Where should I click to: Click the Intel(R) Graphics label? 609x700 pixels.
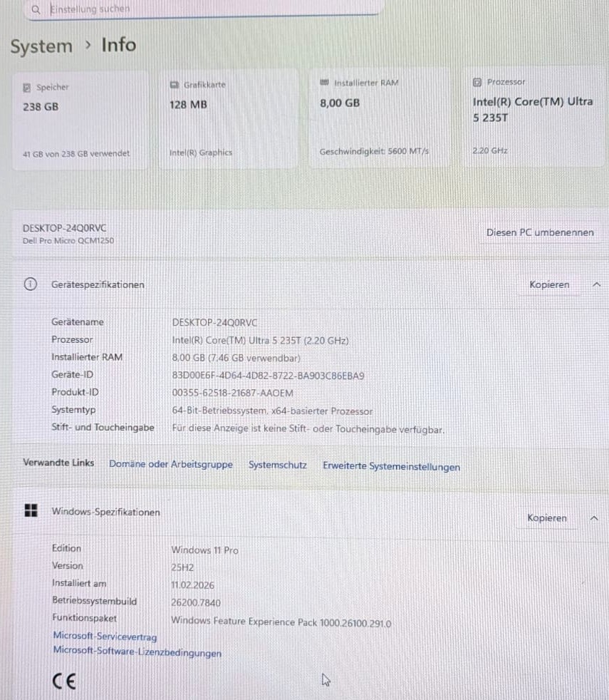click(x=201, y=153)
